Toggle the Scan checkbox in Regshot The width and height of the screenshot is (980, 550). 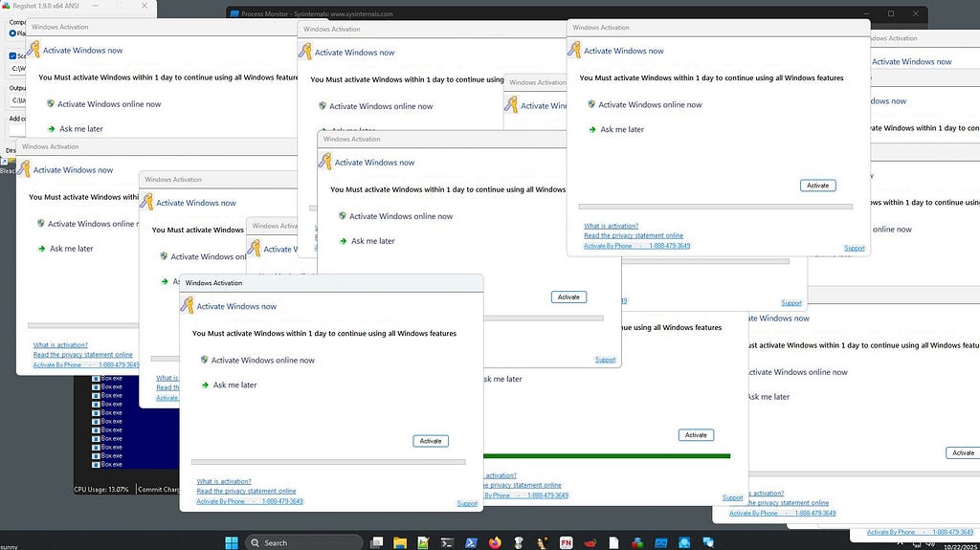tap(12, 55)
